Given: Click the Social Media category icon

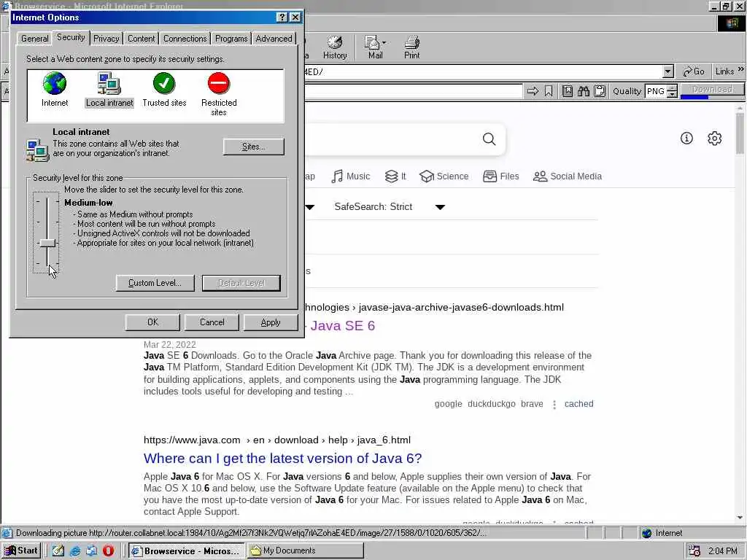Looking at the screenshot, I should click(540, 176).
